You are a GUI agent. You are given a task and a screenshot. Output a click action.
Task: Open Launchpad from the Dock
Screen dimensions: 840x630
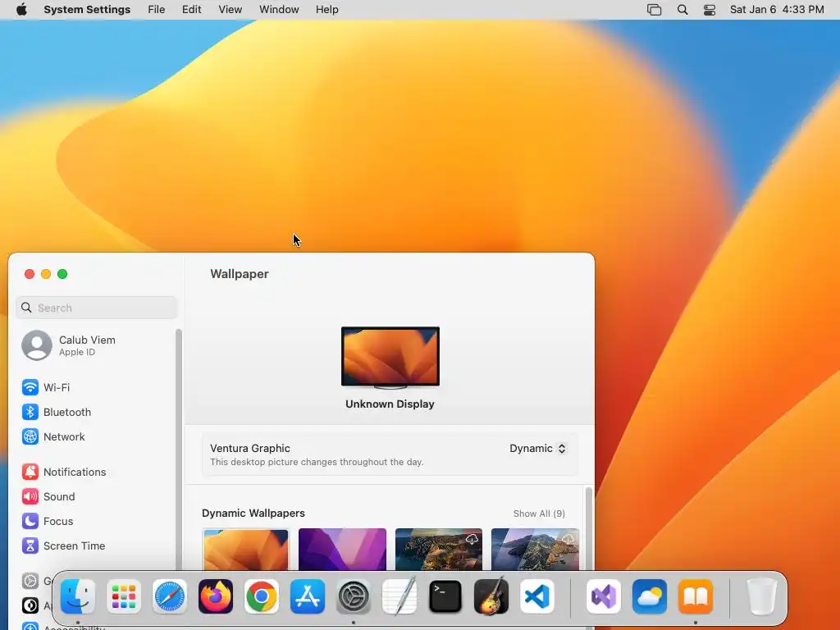pos(124,596)
